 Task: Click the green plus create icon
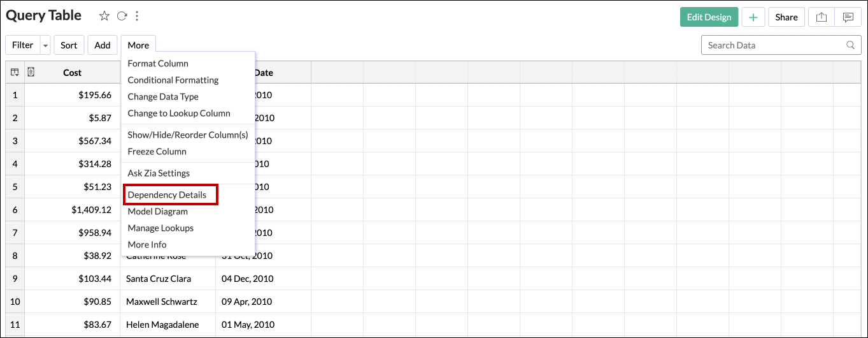coord(753,17)
